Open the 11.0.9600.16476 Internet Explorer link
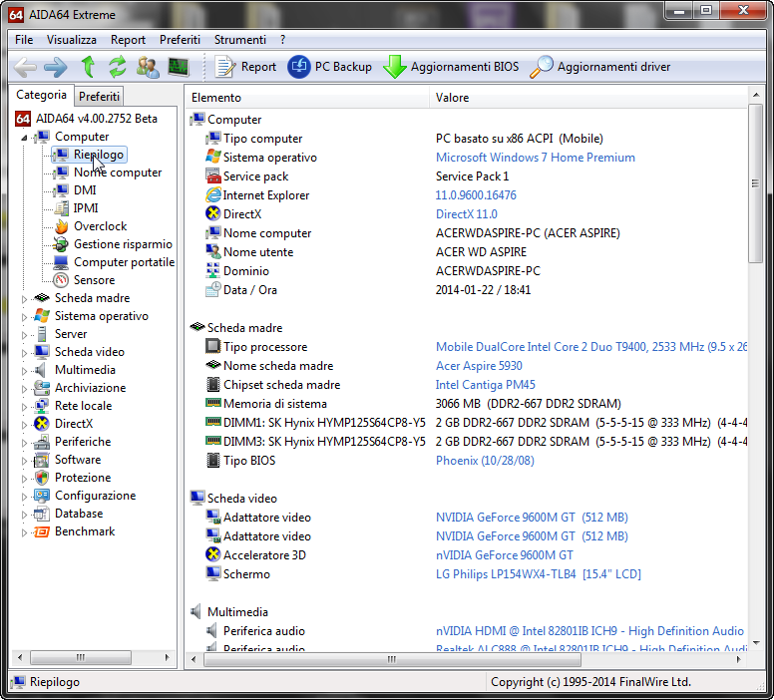 click(x=476, y=195)
